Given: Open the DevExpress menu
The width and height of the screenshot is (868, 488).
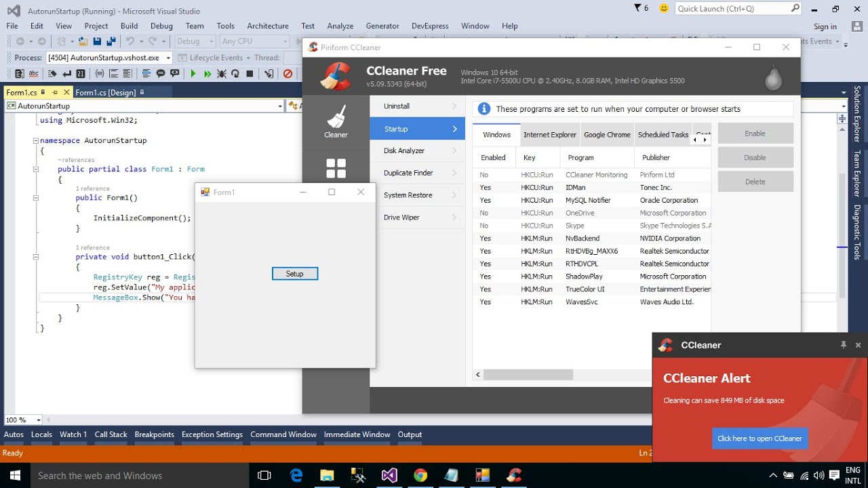Looking at the screenshot, I should coord(430,26).
